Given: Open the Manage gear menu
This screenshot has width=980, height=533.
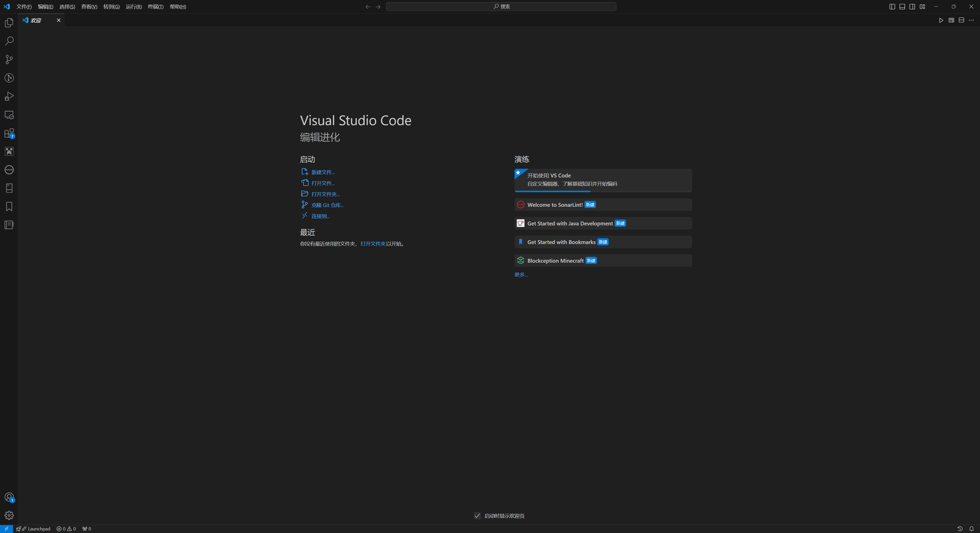Looking at the screenshot, I should coord(9,515).
